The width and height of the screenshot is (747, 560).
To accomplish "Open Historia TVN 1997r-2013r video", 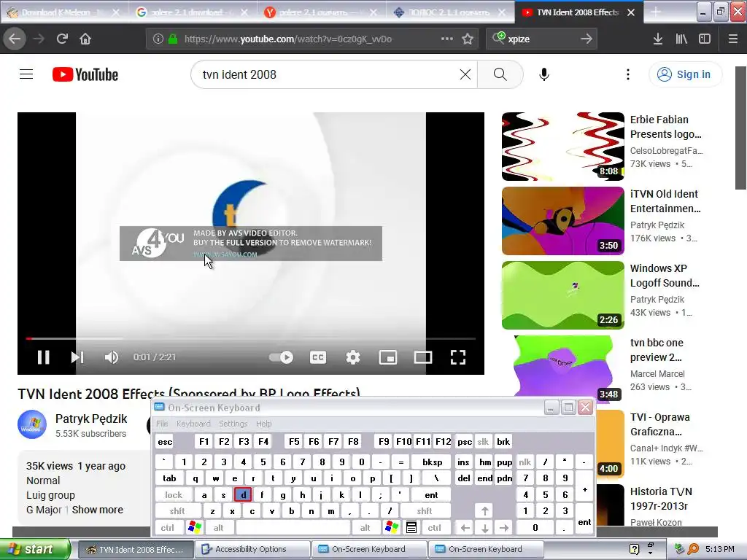I will click(x=661, y=499).
